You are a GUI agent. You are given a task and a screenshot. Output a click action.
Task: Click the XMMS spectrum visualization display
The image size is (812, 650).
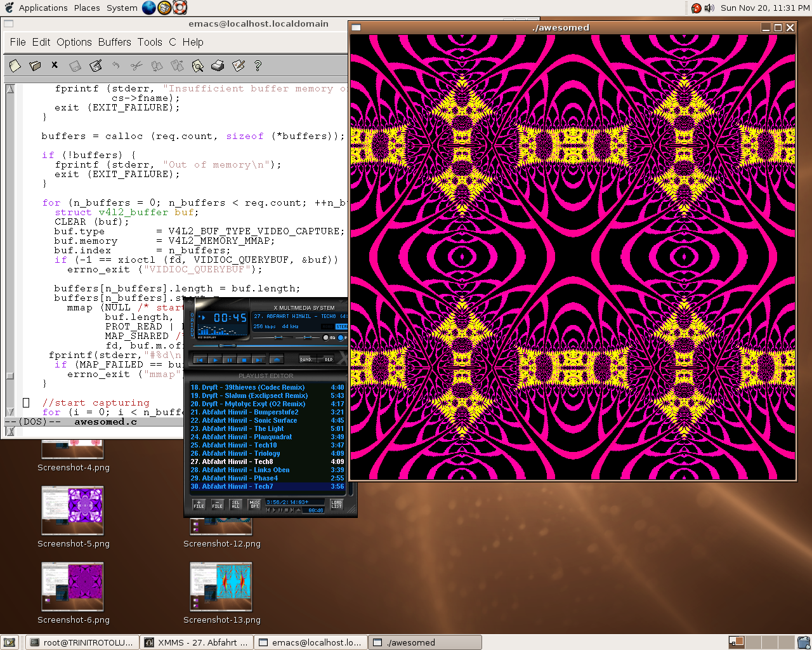(222, 330)
